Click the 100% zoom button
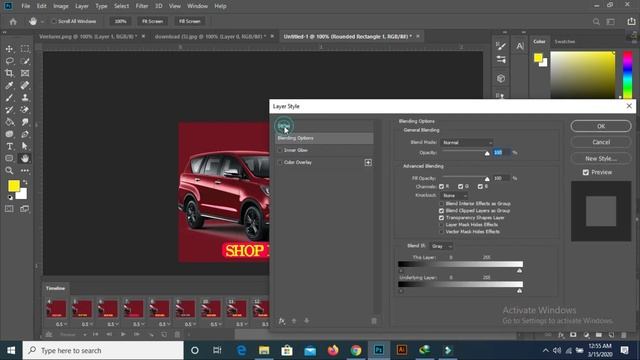The width and height of the screenshot is (640, 360). tap(120, 21)
